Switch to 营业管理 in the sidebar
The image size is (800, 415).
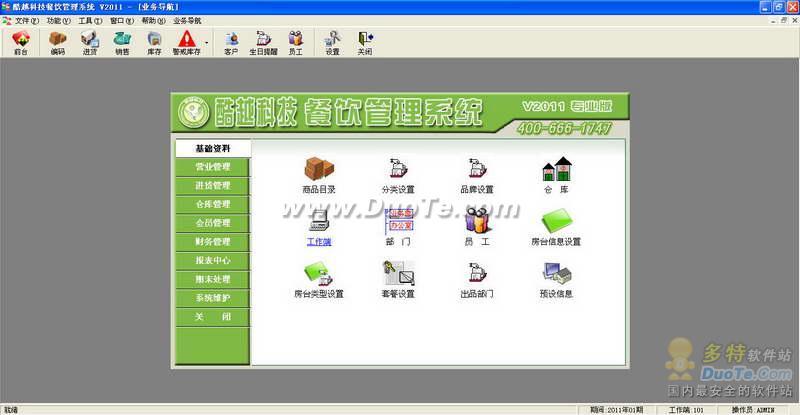coord(213,167)
